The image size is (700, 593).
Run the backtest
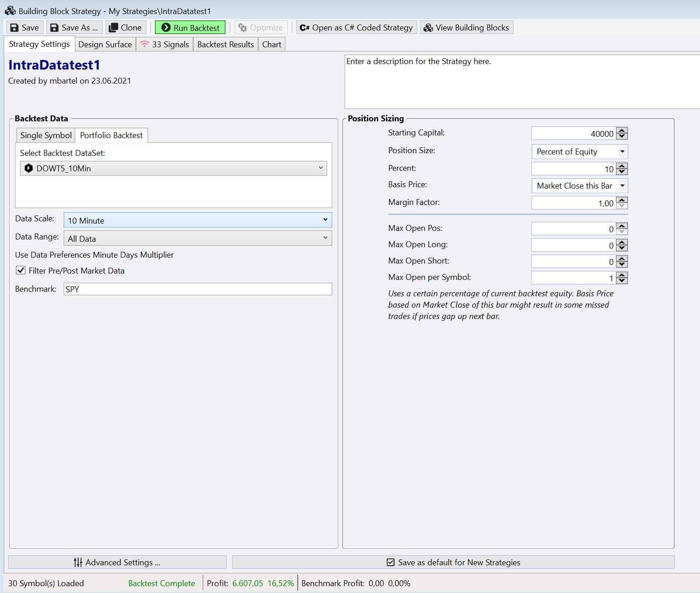point(190,27)
